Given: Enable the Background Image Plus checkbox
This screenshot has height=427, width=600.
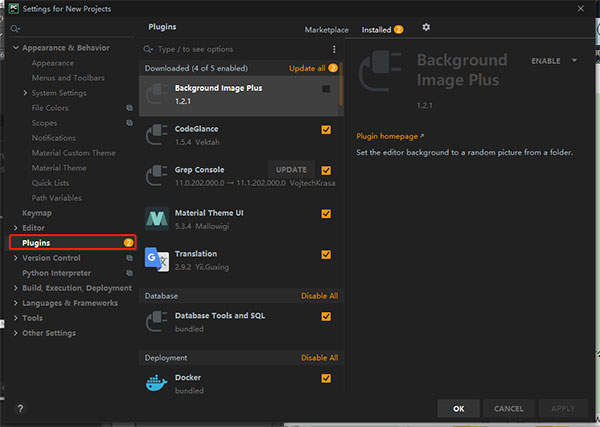Looking at the screenshot, I should click(326, 89).
